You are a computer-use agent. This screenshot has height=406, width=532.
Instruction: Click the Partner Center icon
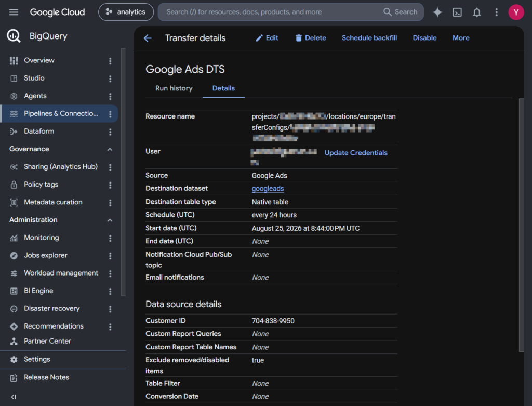click(14, 341)
